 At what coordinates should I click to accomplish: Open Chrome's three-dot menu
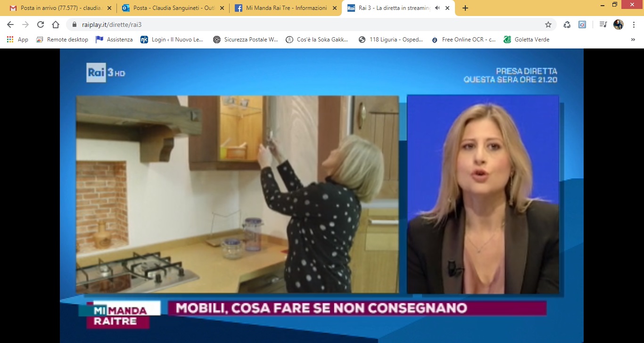pyautogui.click(x=634, y=24)
